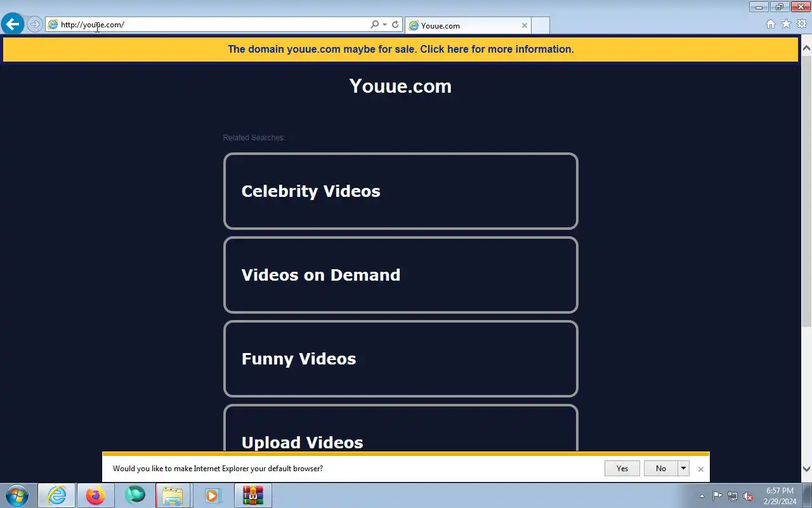Click Yes to set default browser
The height and width of the screenshot is (508, 812).
click(622, 469)
